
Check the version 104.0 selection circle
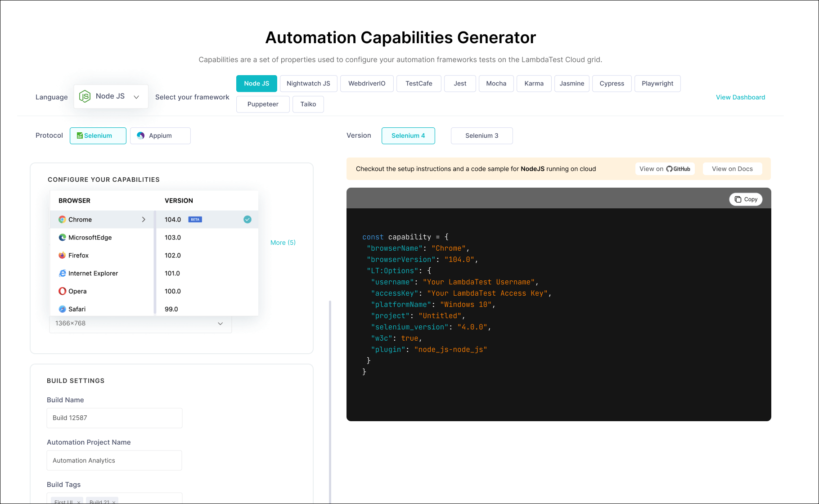tap(247, 220)
